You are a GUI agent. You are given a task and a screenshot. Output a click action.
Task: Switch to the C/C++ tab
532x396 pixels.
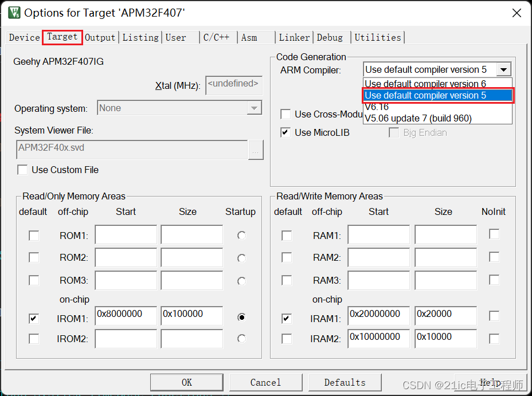(x=217, y=37)
